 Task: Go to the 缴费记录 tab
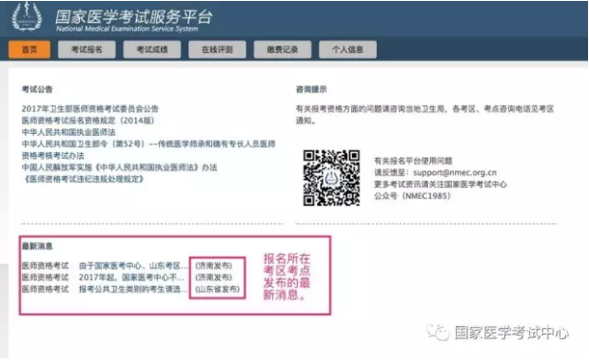click(x=283, y=49)
